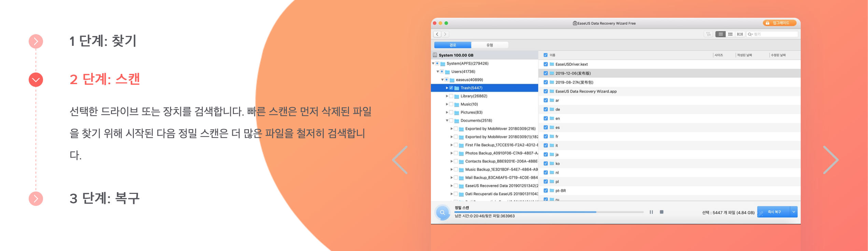Show next slide with right carousel arrow
868x251 pixels.
coord(831,160)
